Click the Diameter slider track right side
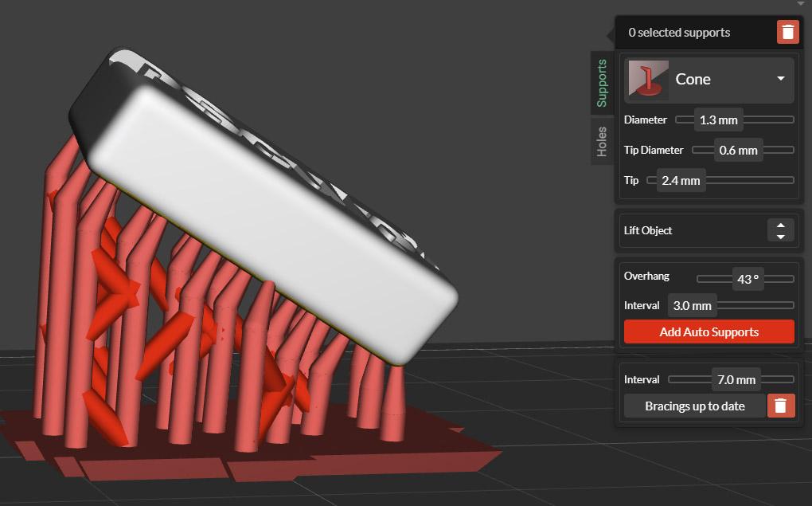This screenshot has width=812, height=506. pyautogui.click(x=768, y=120)
